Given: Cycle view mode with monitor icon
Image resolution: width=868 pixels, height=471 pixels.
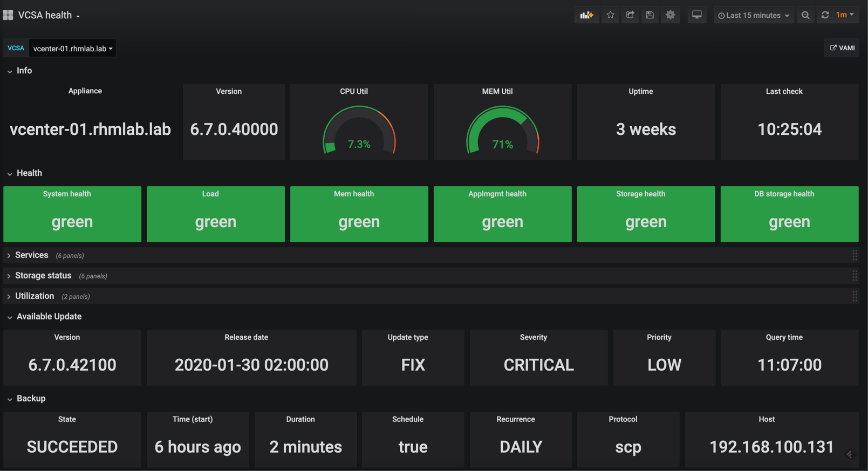Looking at the screenshot, I should 697,15.
